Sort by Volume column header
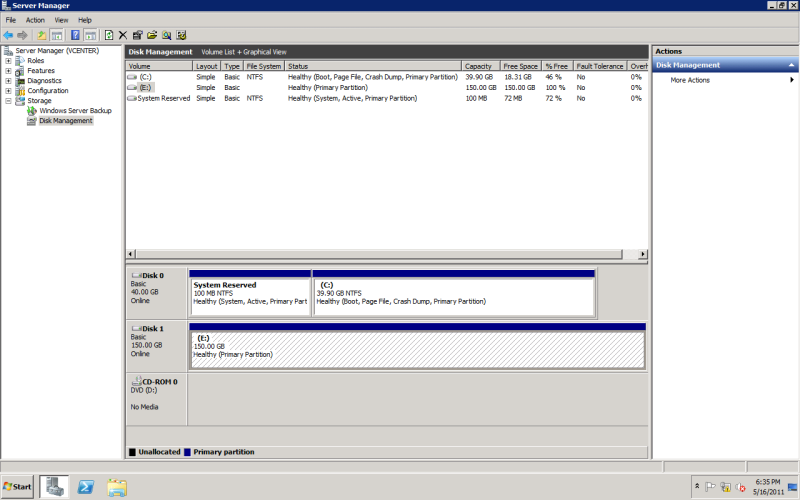Screen dimensions: 800x500 [x=159, y=66]
